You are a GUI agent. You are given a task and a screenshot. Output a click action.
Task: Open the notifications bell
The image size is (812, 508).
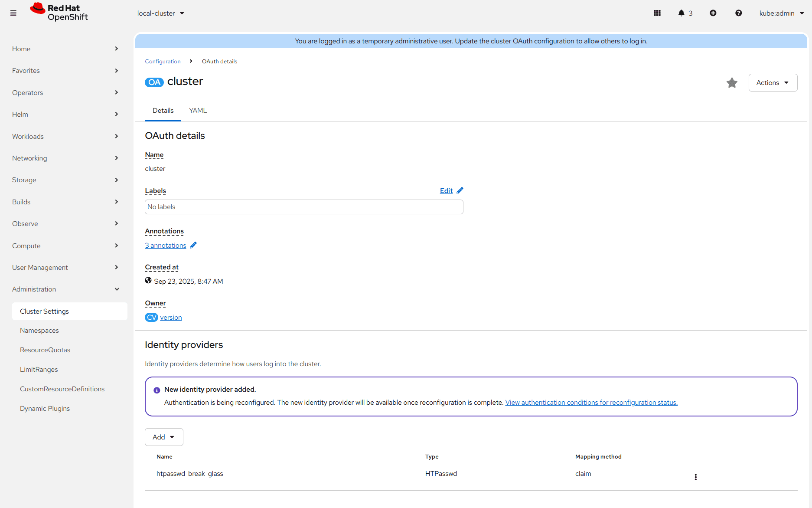682,13
